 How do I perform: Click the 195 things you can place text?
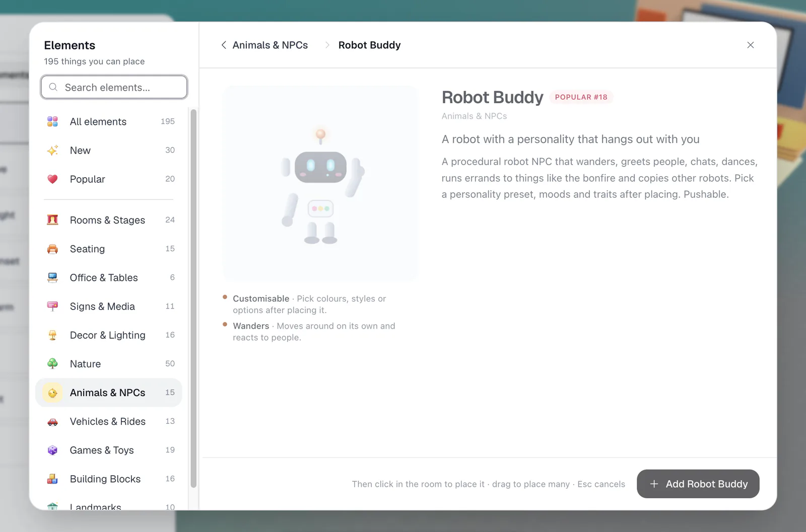click(94, 61)
